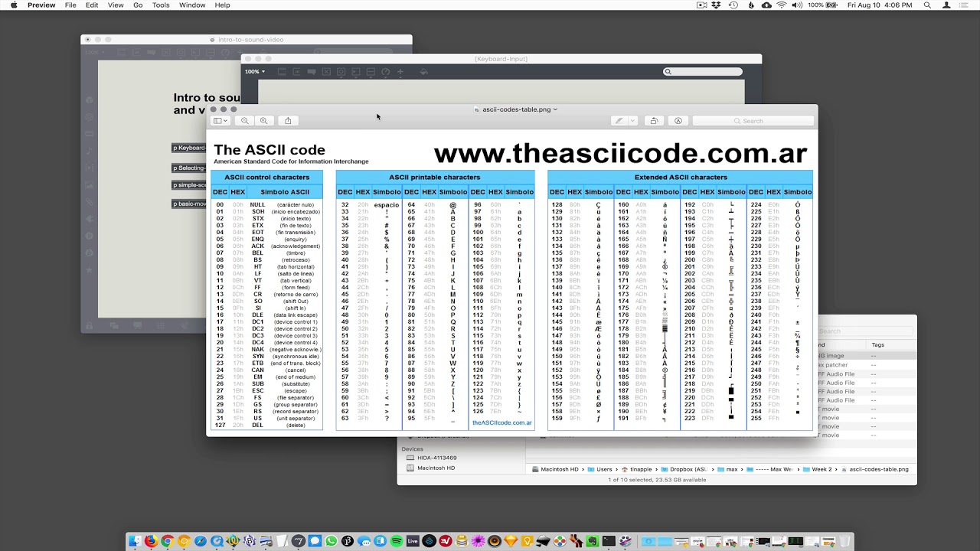This screenshot has height=551, width=980.
Task: Open Spotlight search in the menu bar
Action: coord(927,5)
